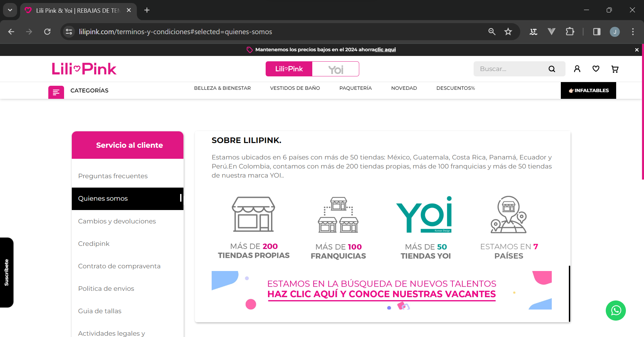Select Guia de tallas in sidebar

[x=127, y=311]
